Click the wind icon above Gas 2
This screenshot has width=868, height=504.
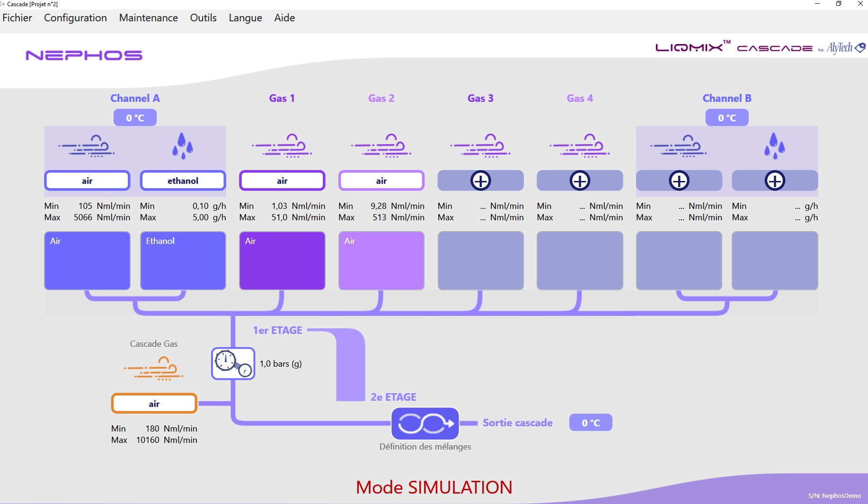point(381,145)
